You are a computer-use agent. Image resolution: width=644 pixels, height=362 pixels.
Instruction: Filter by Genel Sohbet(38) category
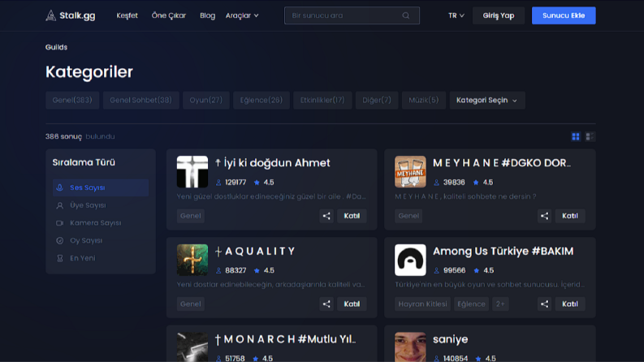pyautogui.click(x=140, y=100)
